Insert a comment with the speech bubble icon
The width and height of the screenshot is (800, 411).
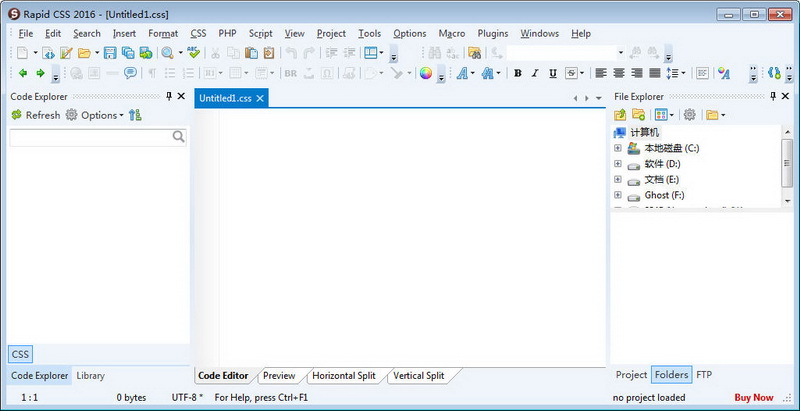pyautogui.click(x=130, y=73)
